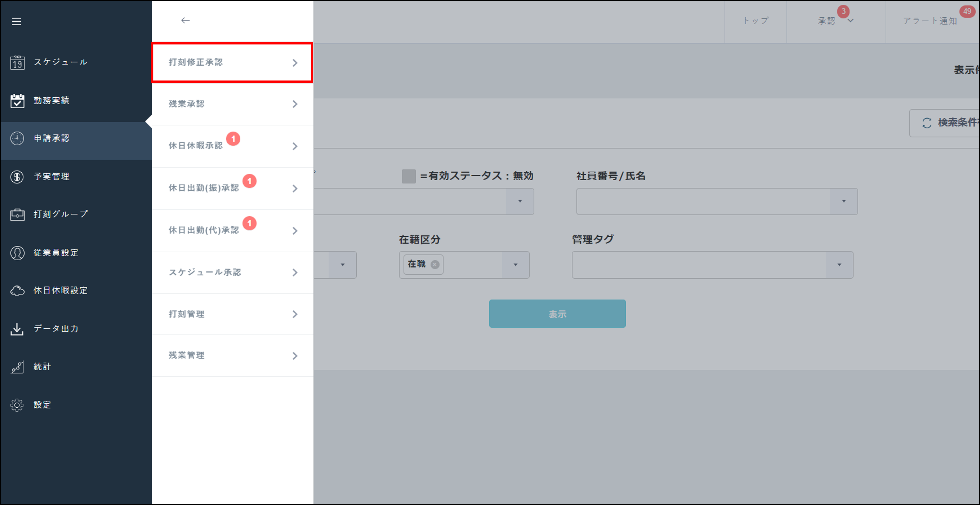Expand the 在籍区分 dropdown arrow
Screen dimensions: 980x505
click(515, 265)
